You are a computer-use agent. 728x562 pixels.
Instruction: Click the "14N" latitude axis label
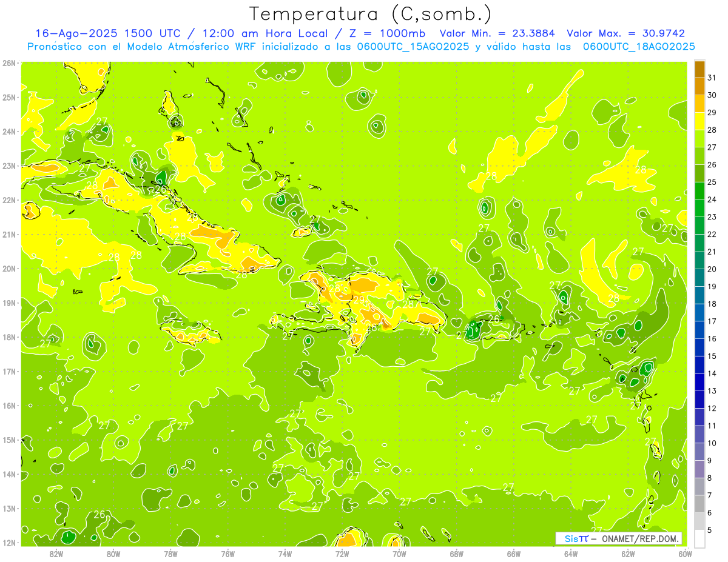pyautogui.click(x=8, y=474)
